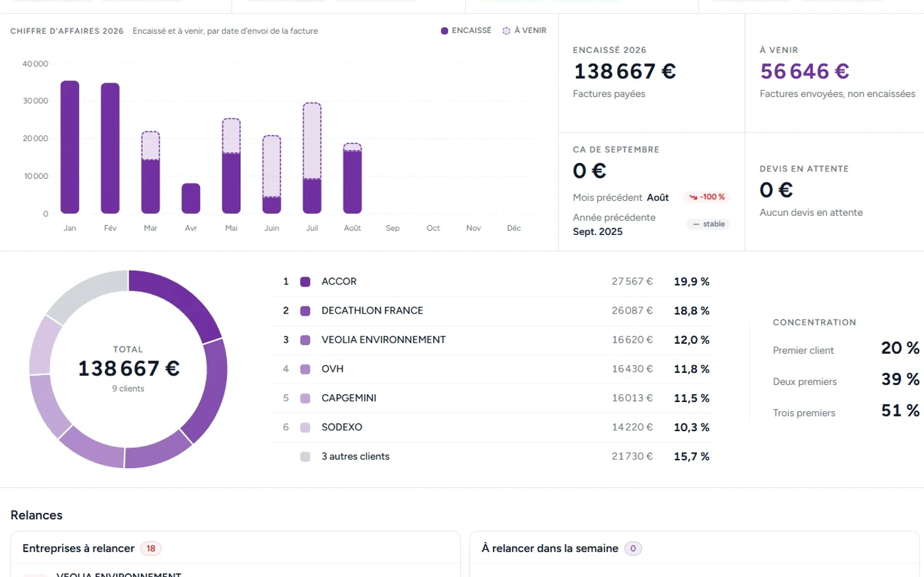The width and height of the screenshot is (924, 577).
Task: Select VEOLIA ENVIRONNEMENT in the client ranking
Action: [x=383, y=340]
